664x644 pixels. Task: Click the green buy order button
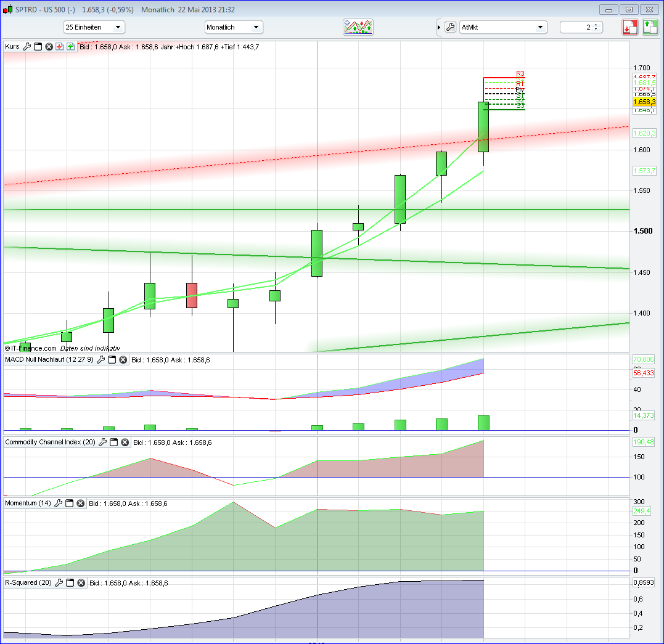[650, 27]
